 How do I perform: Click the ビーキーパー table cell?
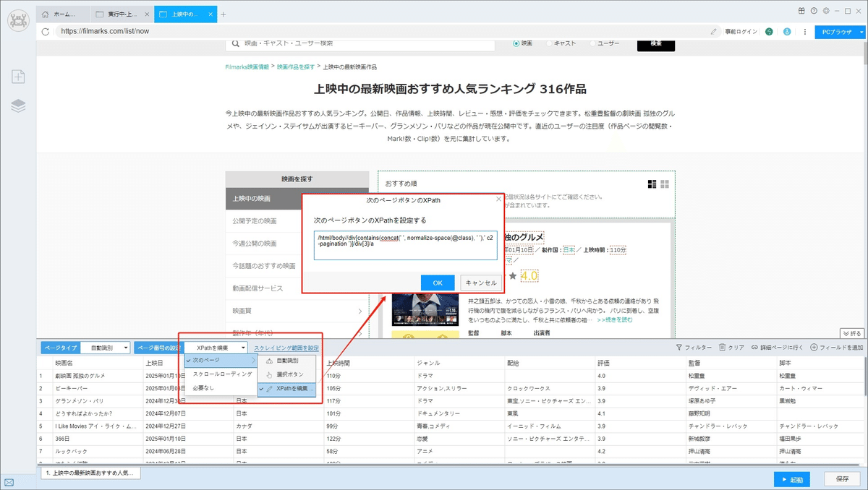coord(98,387)
